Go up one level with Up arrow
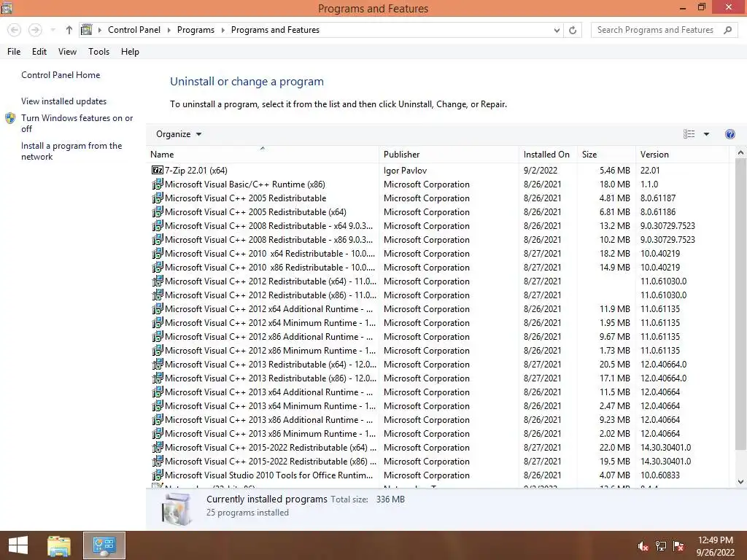The height and width of the screenshot is (560, 747). click(x=69, y=30)
